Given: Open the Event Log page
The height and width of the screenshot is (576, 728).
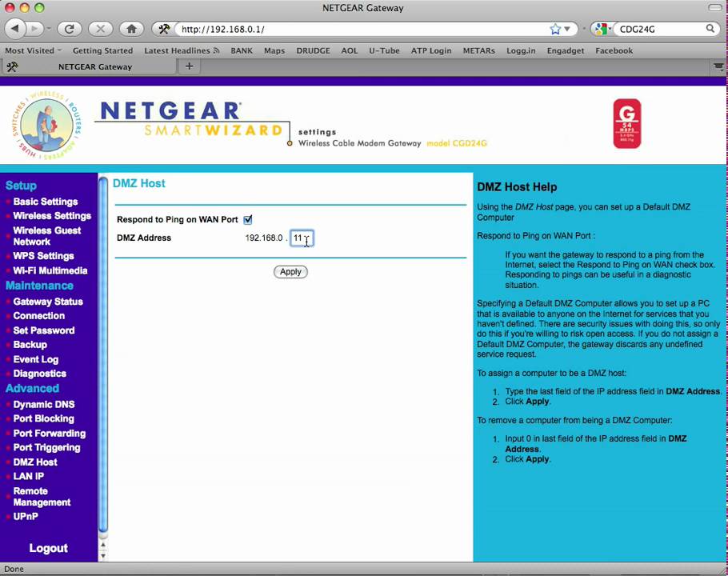Looking at the screenshot, I should 36,359.
